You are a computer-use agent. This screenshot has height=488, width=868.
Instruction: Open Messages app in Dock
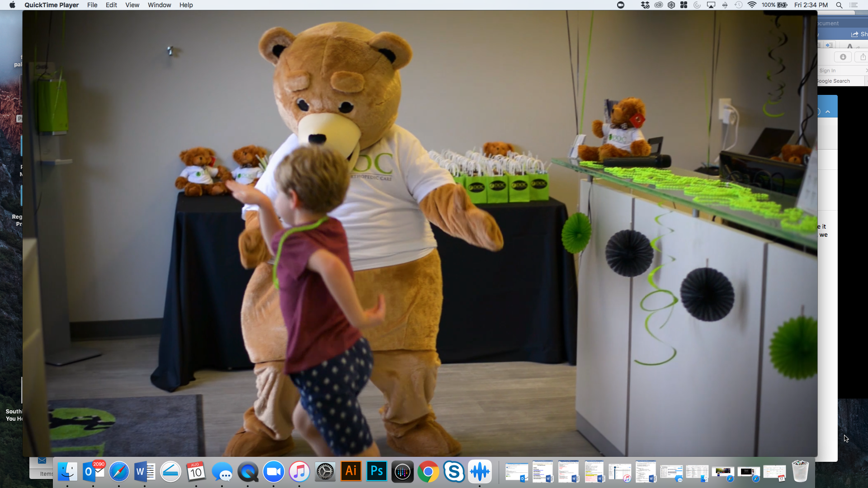(x=222, y=472)
